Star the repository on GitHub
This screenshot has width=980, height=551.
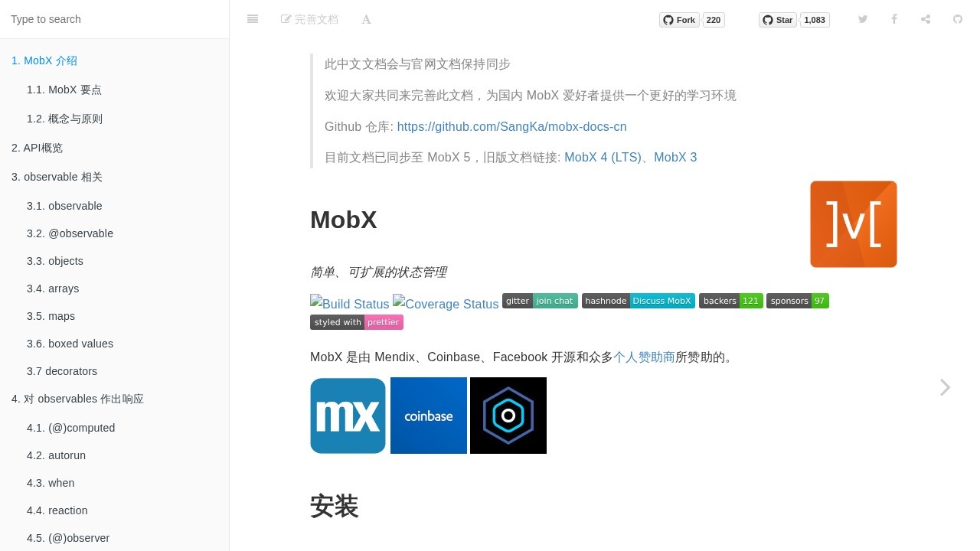pyautogui.click(x=777, y=20)
